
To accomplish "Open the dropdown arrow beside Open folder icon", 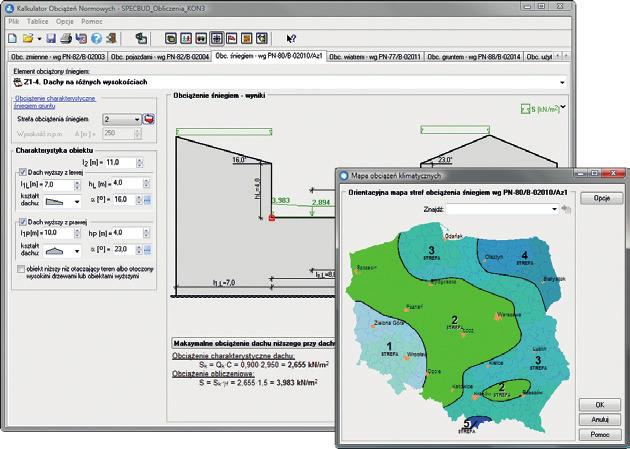I will tap(39, 39).
